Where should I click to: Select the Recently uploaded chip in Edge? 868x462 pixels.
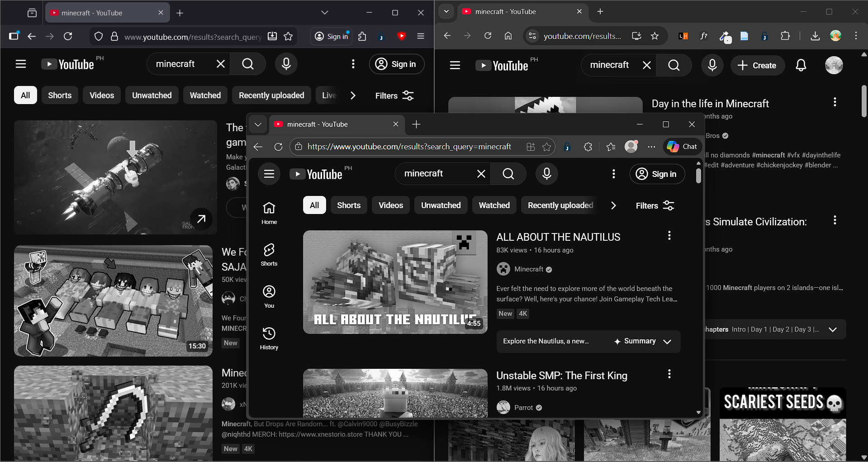tap(560, 205)
